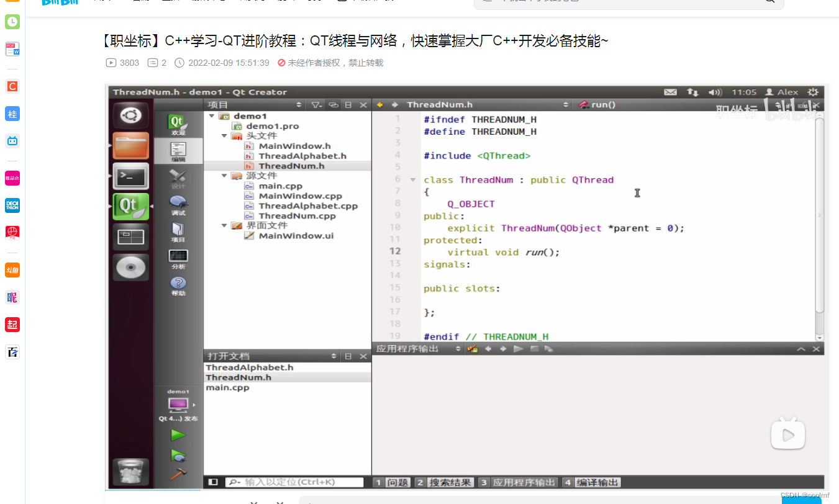Open the Trash bin launcher icon

[x=130, y=472]
